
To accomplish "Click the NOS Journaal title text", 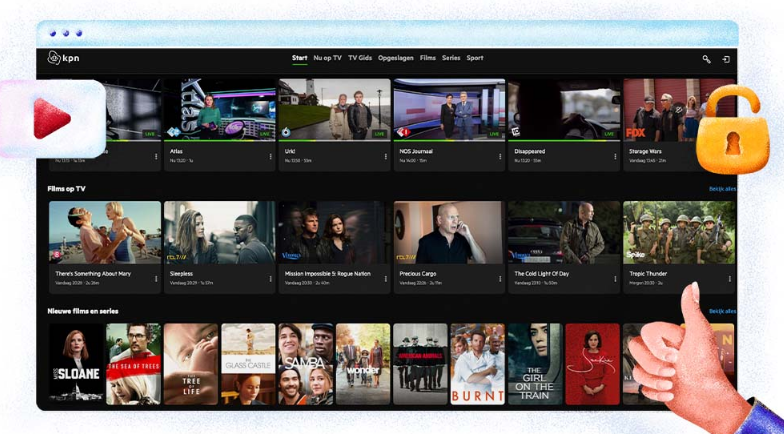I will point(416,152).
